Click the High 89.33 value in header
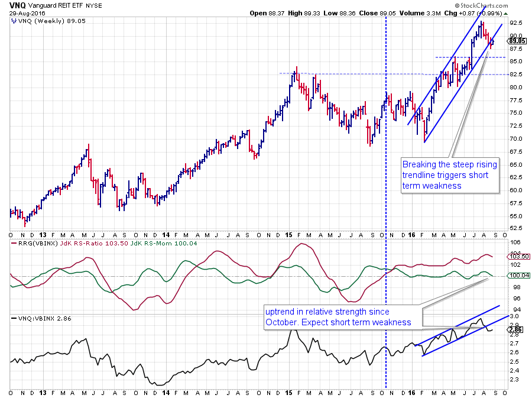Viewport: 532px width, 398px height. 304,13
